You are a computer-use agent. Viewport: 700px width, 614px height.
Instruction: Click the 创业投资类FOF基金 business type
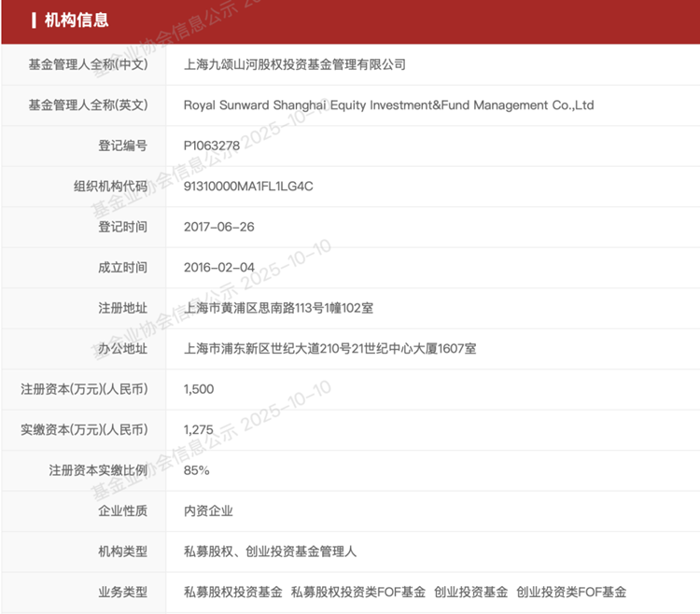570,593
